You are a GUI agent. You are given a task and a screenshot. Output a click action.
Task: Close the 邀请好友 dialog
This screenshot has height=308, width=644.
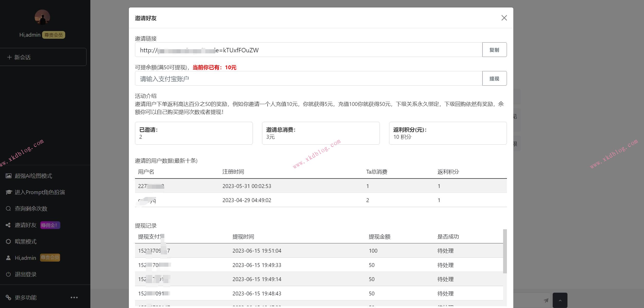(x=504, y=18)
